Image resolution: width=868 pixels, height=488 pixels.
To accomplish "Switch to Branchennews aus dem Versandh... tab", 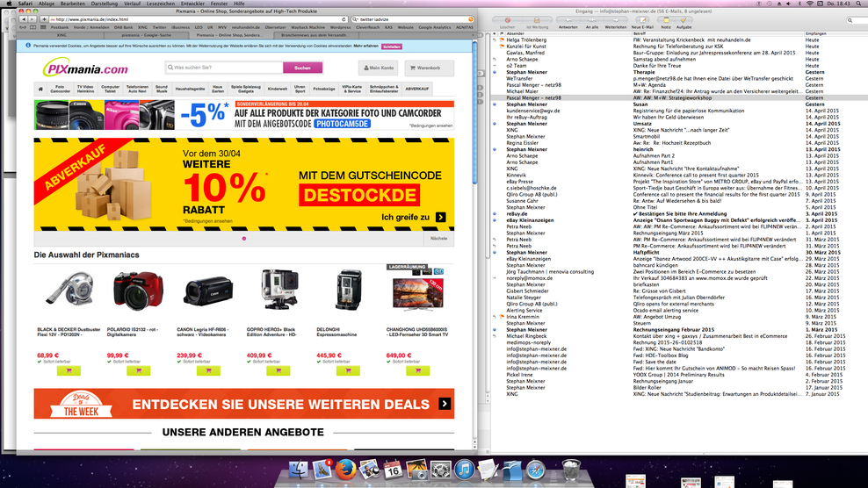I will click(315, 35).
